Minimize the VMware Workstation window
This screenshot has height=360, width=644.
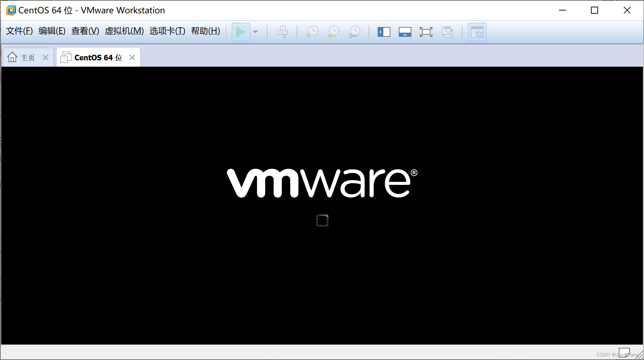pos(562,10)
